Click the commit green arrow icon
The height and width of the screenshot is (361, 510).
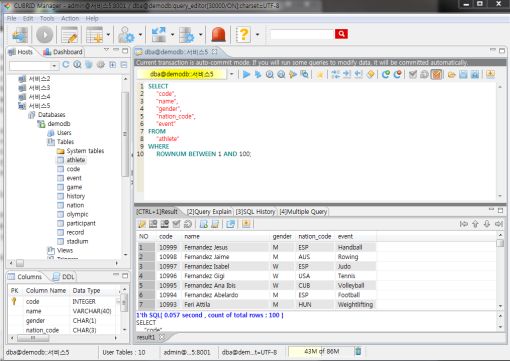tap(386, 74)
